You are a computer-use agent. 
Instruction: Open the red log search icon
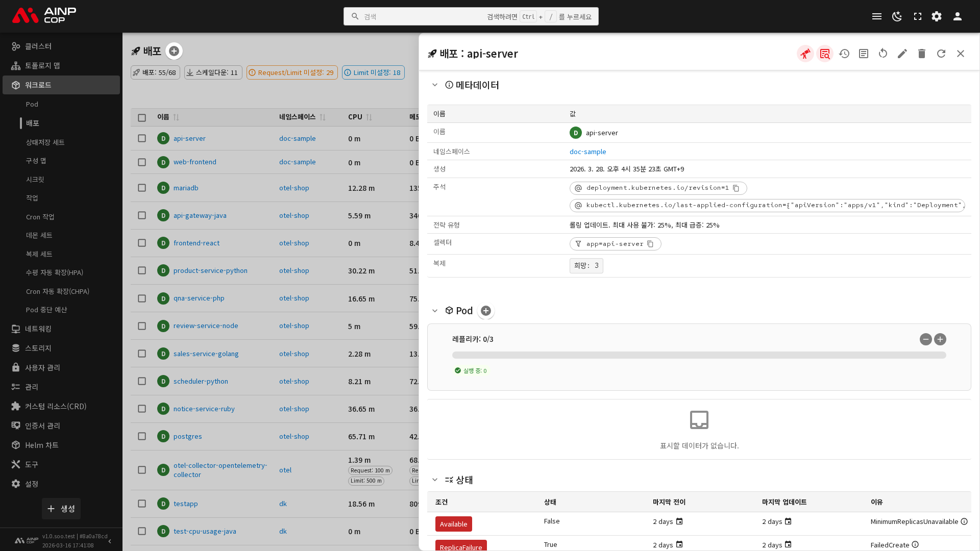coord(825,54)
